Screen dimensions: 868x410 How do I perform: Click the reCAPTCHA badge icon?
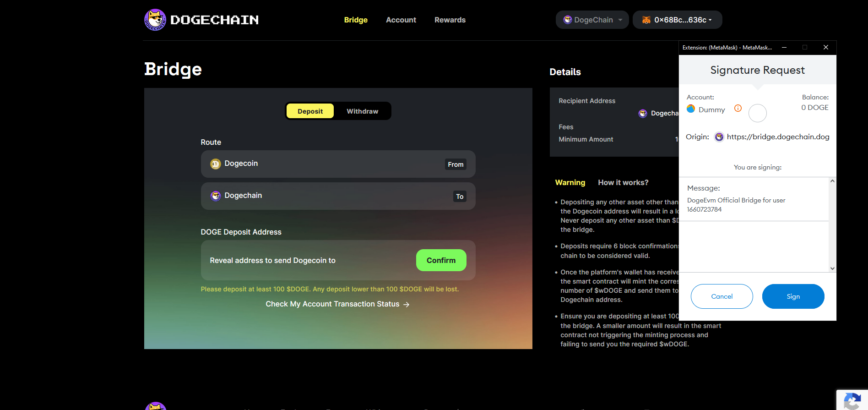pos(852,401)
